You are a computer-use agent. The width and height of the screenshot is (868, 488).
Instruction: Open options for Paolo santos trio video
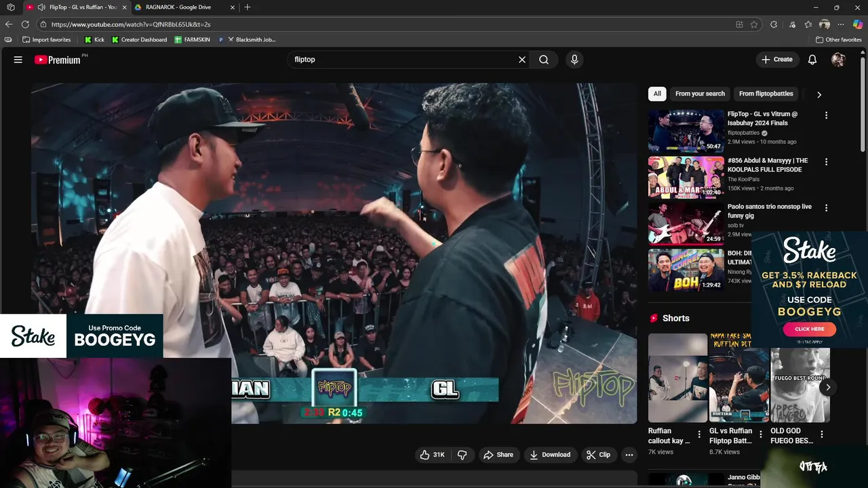pos(826,208)
